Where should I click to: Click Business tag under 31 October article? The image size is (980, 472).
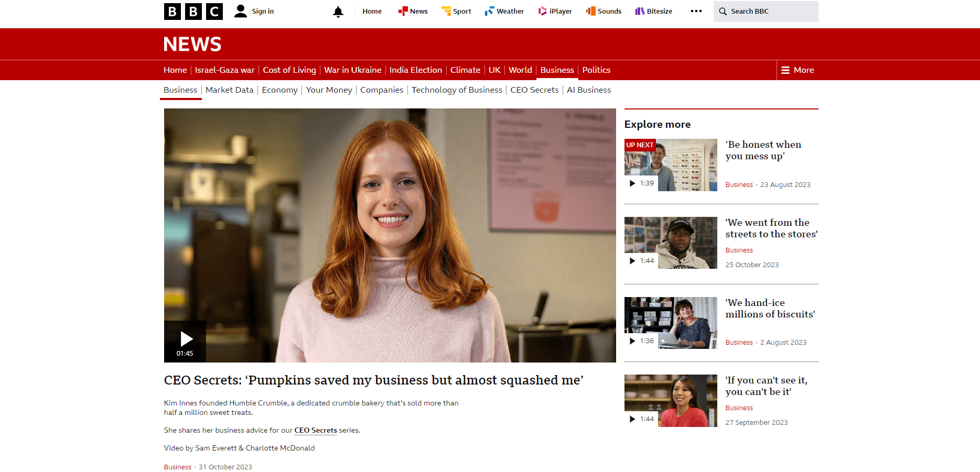click(177, 467)
